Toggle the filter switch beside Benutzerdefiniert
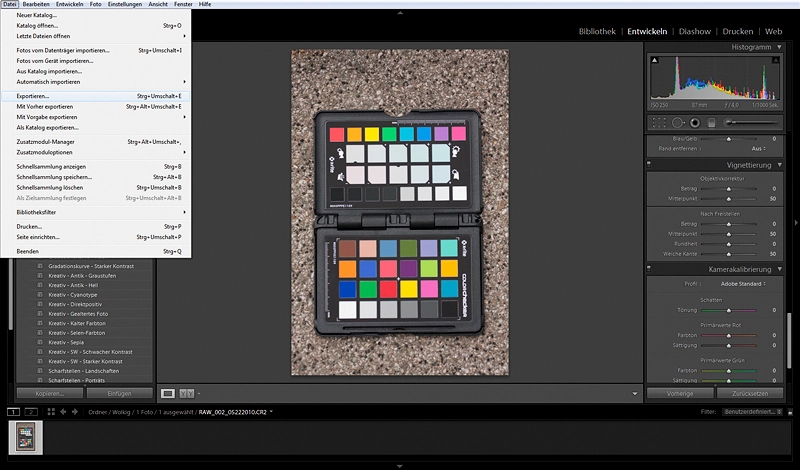 click(x=790, y=412)
